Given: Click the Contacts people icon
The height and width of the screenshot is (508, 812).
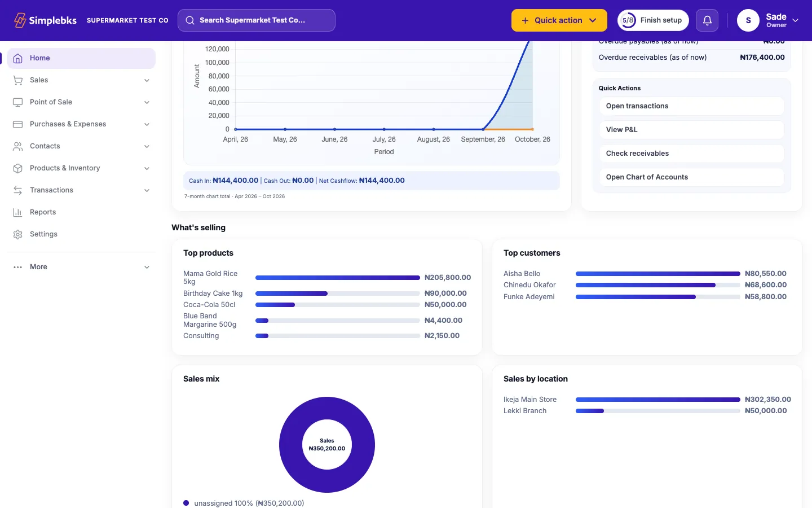Looking at the screenshot, I should 18,146.
